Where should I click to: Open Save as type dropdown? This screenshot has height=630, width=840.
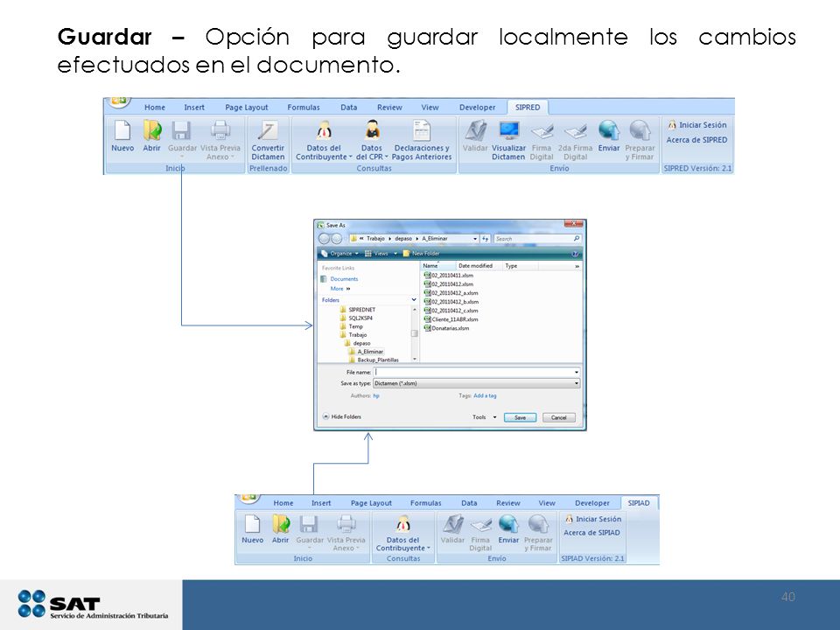[x=476, y=383]
